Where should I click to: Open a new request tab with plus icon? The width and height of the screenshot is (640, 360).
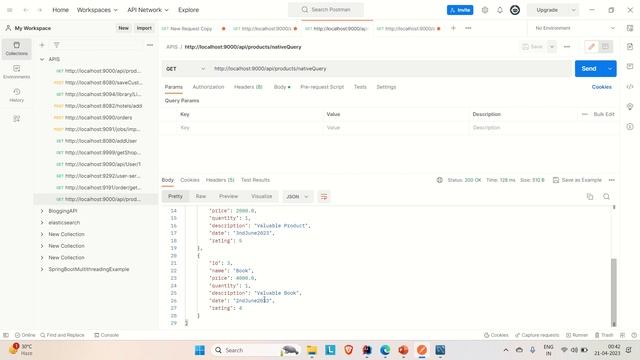point(453,28)
